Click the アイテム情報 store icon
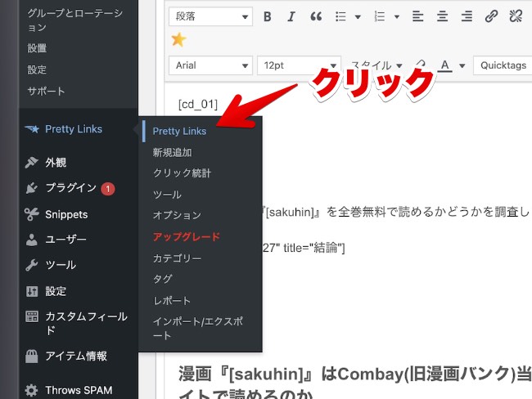This screenshot has height=399, width=532. click(x=32, y=356)
